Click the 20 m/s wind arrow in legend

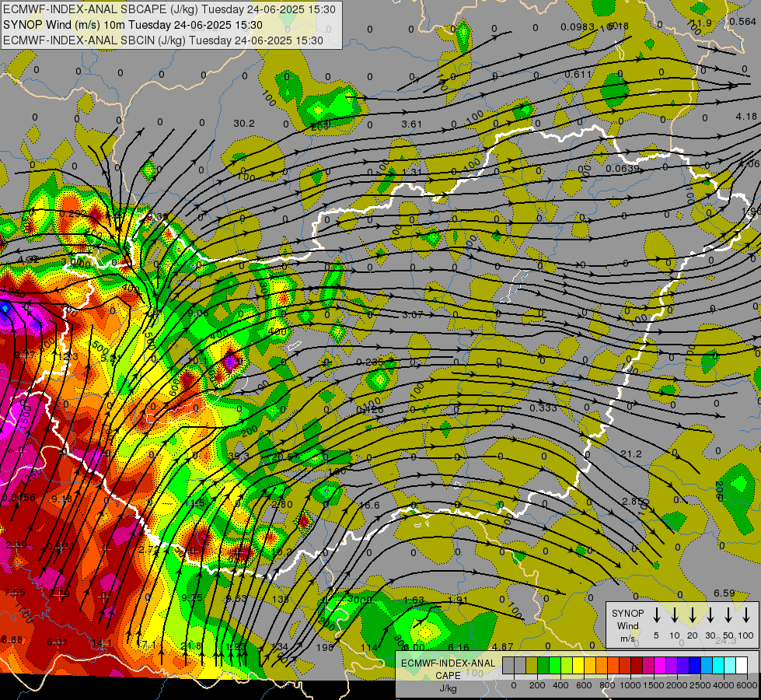coord(692,615)
